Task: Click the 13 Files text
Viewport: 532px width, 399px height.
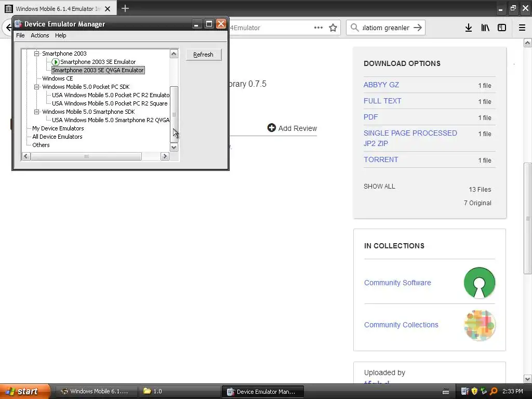Action: pos(480,189)
